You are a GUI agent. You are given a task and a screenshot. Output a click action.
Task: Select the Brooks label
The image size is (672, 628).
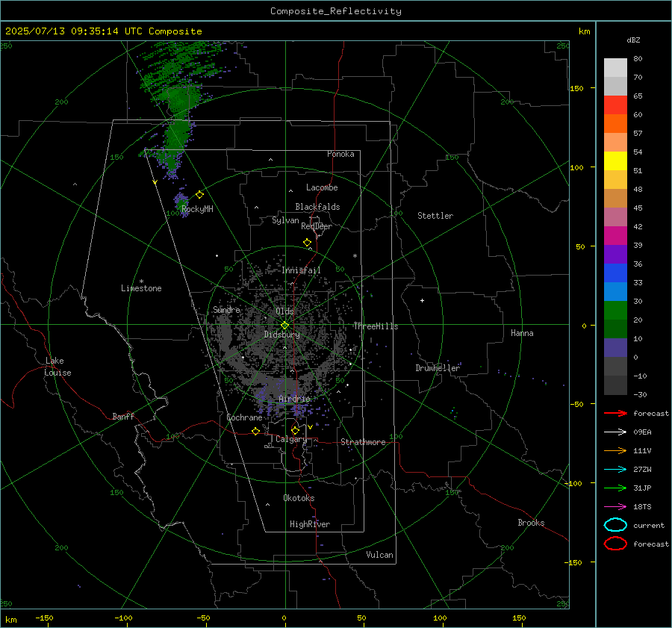(531, 523)
